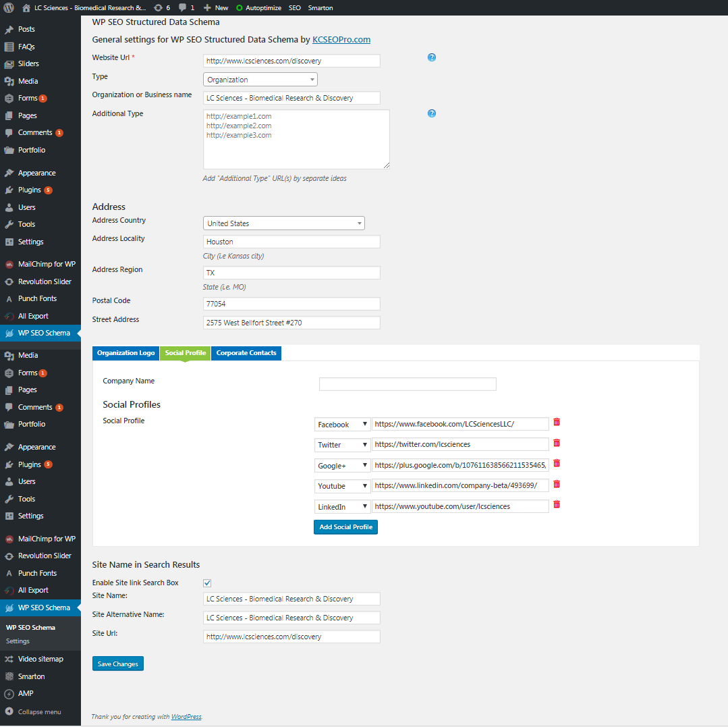
Task: Open FAQs via its list icon
Action: coord(9,47)
